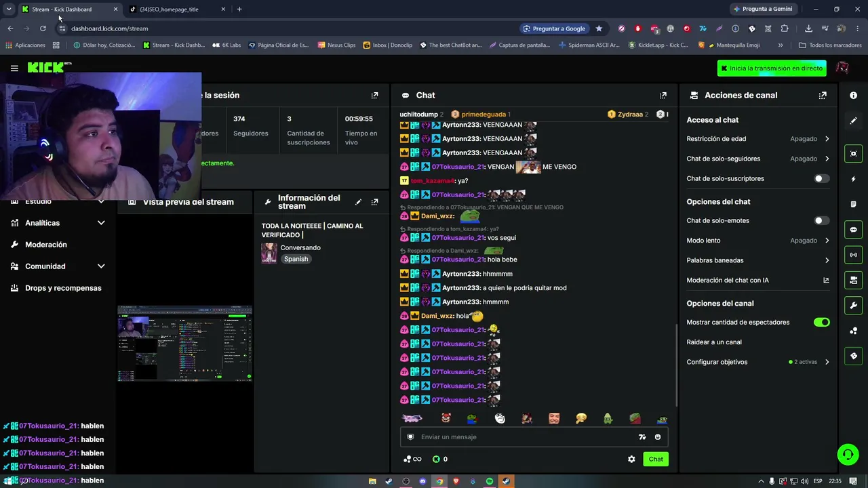Click the pencil icon in the right rail

coord(853,121)
